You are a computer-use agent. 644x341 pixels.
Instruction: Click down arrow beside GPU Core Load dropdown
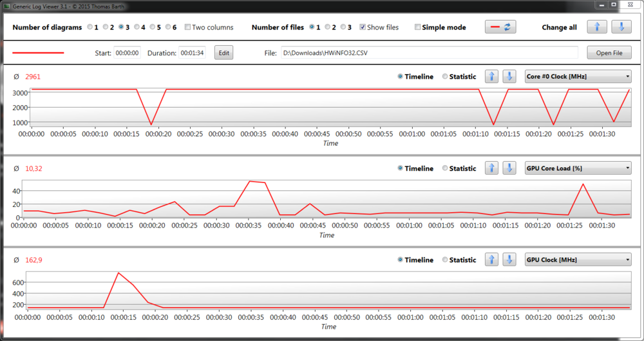pos(509,168)
